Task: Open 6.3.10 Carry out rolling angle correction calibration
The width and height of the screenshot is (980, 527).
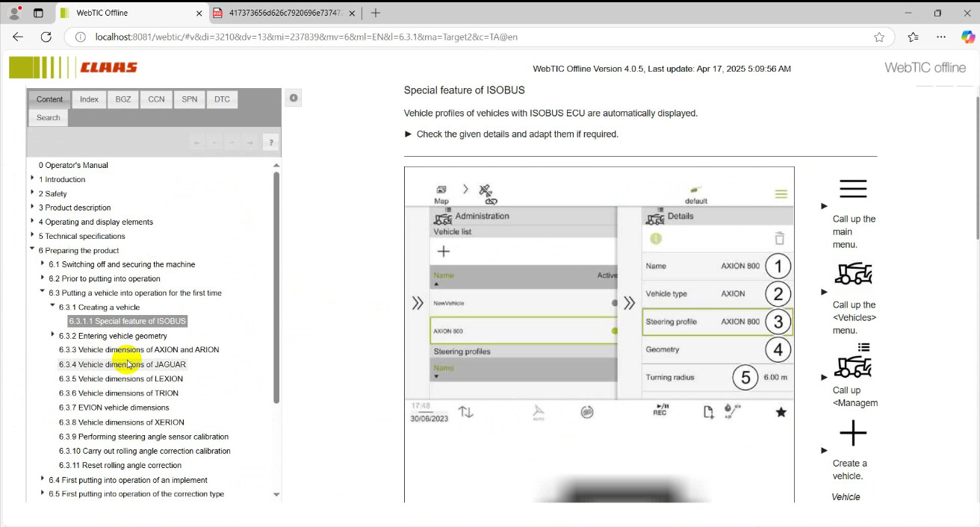Action: pos(145,451)
